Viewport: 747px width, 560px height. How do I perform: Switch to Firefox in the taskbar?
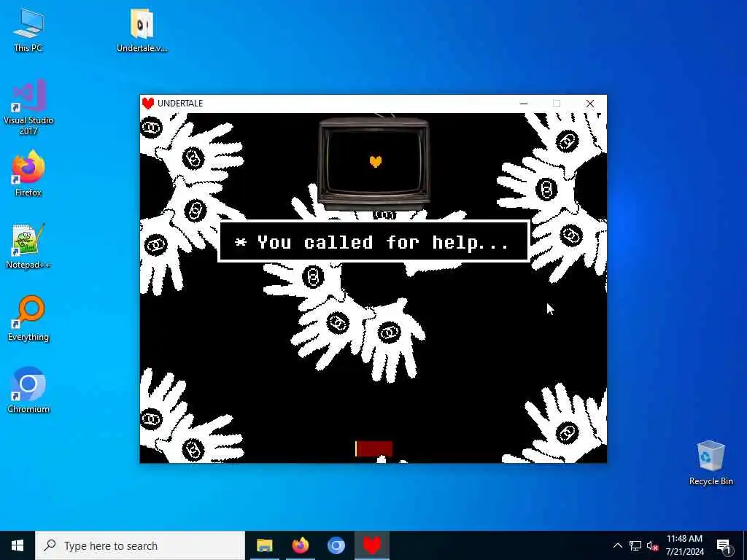pyautogui.click(x=300, y=545)
